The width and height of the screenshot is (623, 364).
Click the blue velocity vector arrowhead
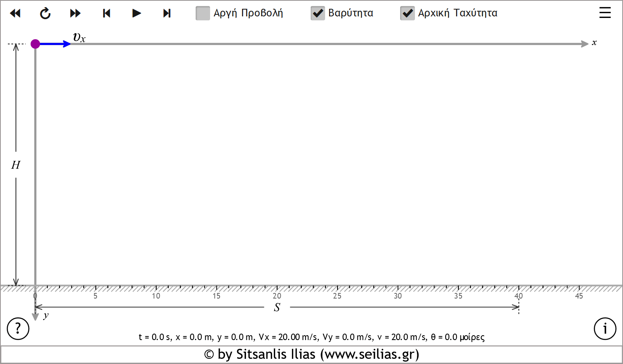(67, 44)
